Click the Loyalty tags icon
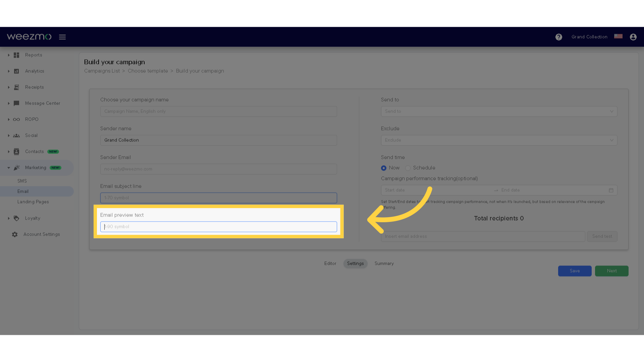 click(16, 218)
